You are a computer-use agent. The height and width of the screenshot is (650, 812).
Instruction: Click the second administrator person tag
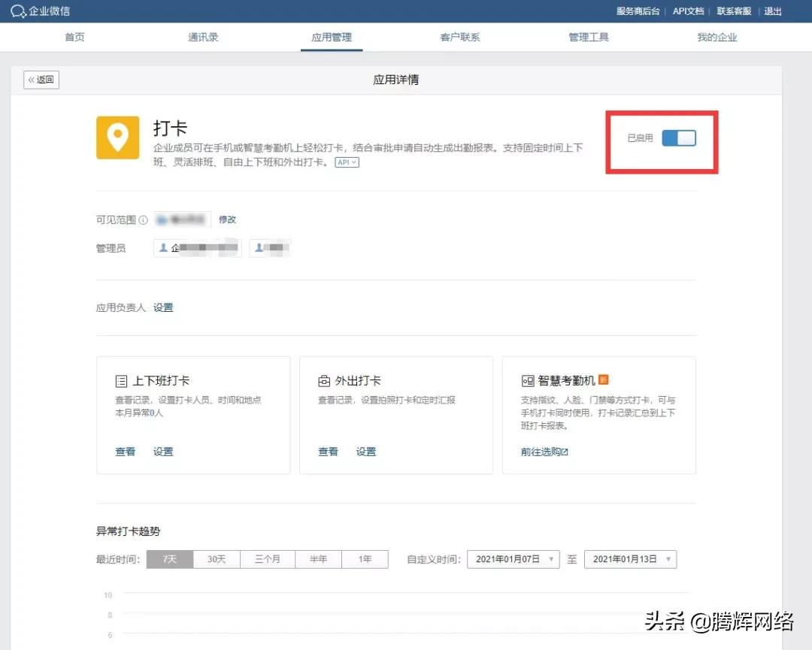point(270,248)
